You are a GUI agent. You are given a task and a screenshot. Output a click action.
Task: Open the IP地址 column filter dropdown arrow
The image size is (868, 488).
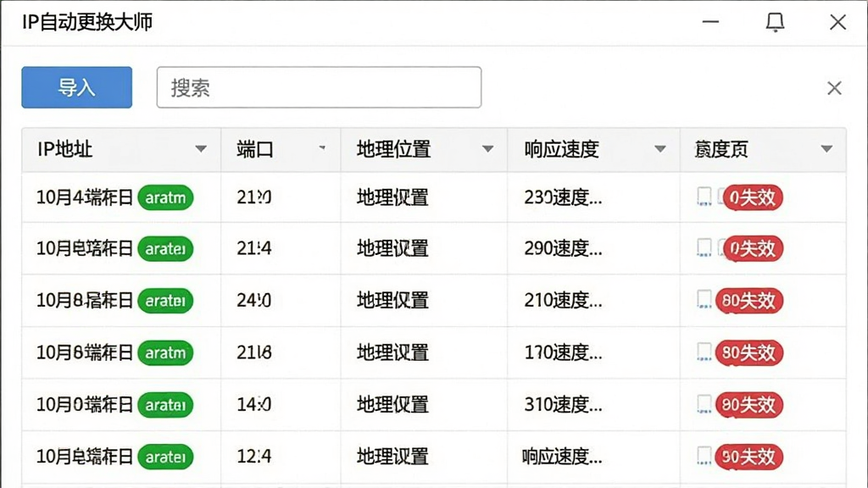(201, 149)
